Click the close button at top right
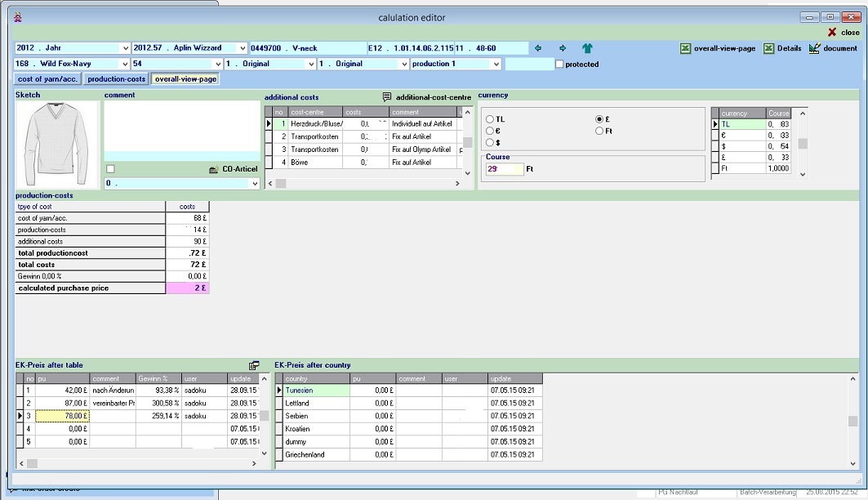The width and height of the screenshot is (868, 500). pos(844,33)
